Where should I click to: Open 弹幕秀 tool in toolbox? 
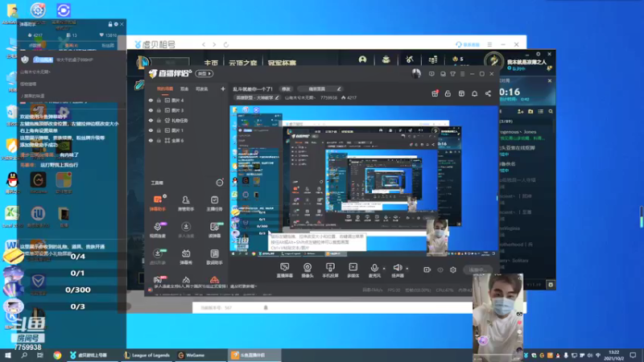(186, 257)
